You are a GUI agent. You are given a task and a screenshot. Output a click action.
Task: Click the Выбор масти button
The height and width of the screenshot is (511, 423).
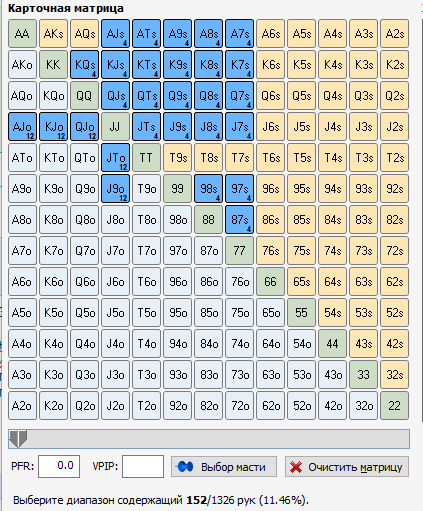tap(224, 467)
